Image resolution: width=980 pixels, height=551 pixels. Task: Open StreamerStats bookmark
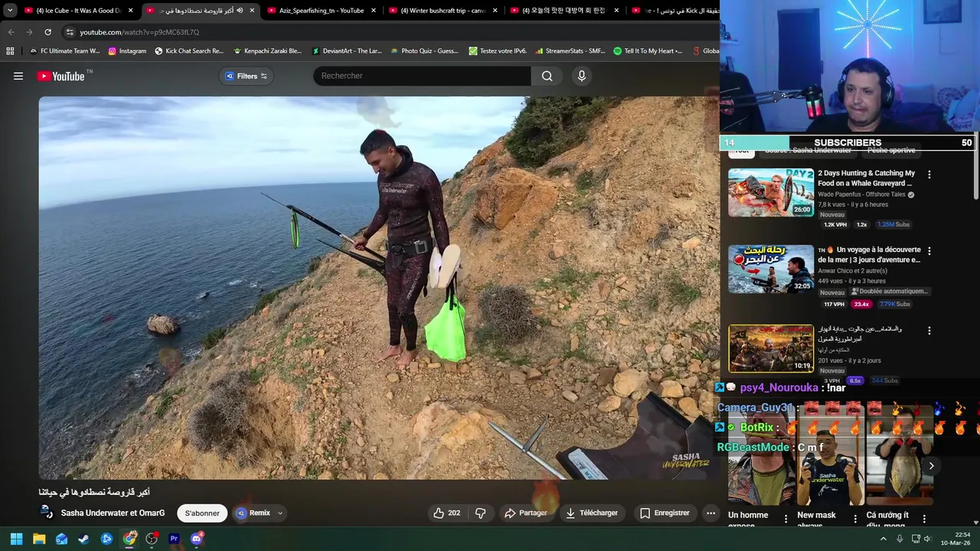570,51
